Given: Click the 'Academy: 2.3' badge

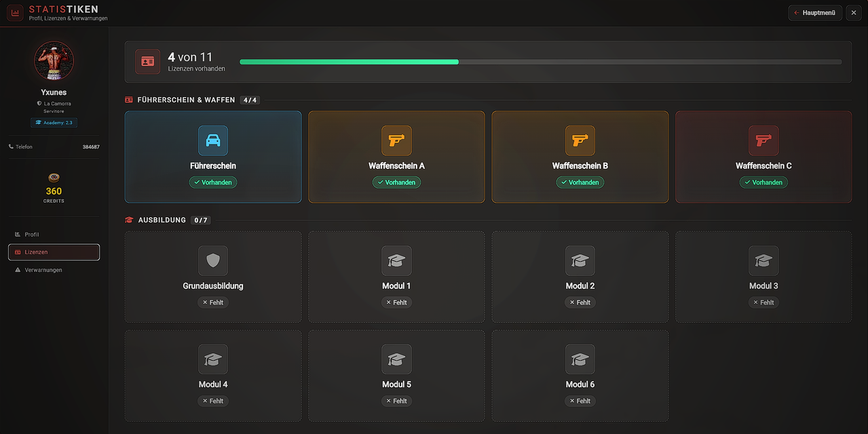Looking at the screenshot, I should tap(54, 123).
